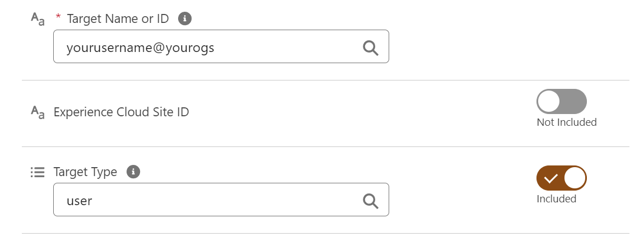644x237 pixels.
Task: Click the text-type icon beside Target Name or ID
Action: (x=37, y=19)
